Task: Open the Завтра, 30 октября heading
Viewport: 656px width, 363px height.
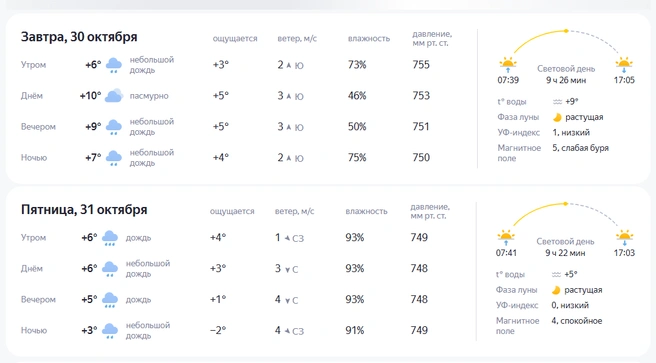Action: coord(79,37)
